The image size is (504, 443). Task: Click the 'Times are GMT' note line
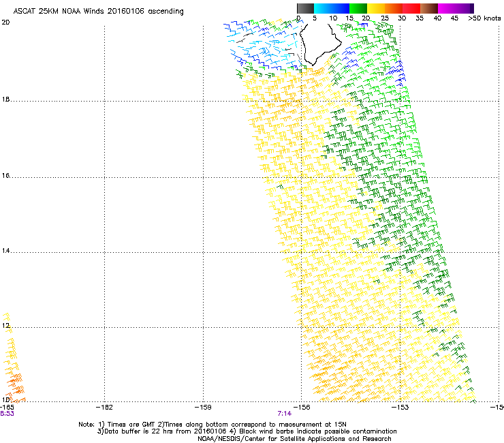coord(212,425)
